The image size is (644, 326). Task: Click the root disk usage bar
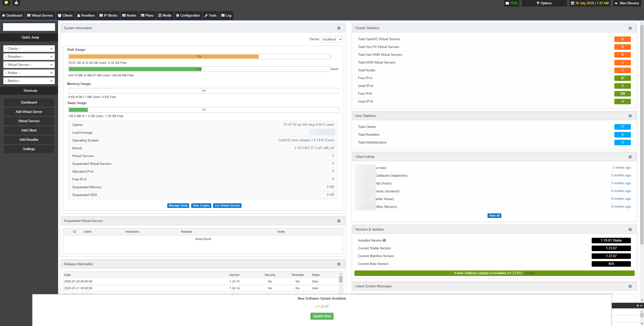coord(199,57)
